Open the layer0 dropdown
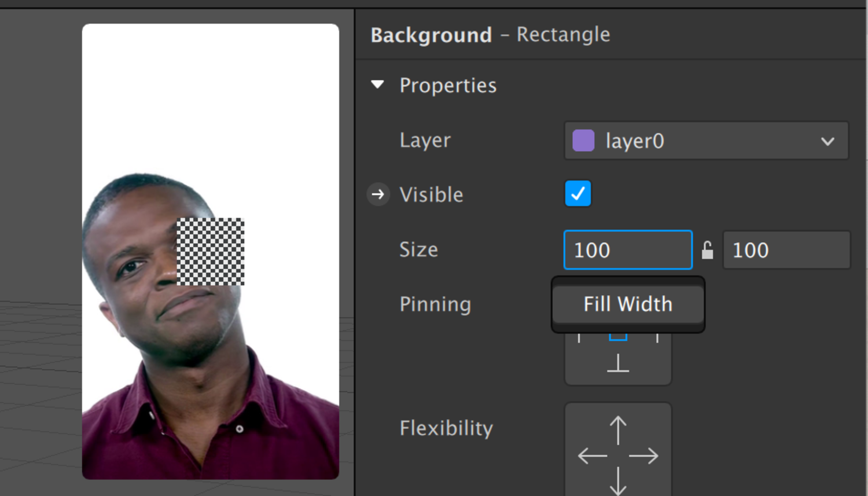The image size is (868, 496). (706, 141)
